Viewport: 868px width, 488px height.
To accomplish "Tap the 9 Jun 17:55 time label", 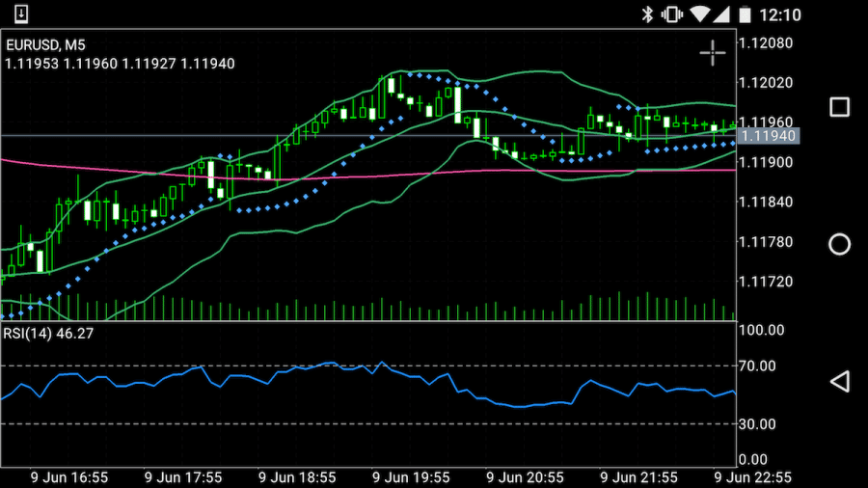I will pos(183,477).
